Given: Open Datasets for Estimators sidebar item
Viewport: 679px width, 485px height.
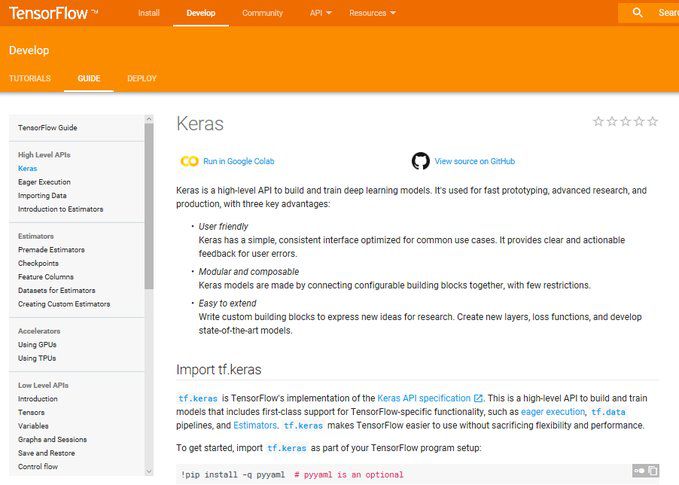Looking at the screenshot, I should click(x=56, y=290).
